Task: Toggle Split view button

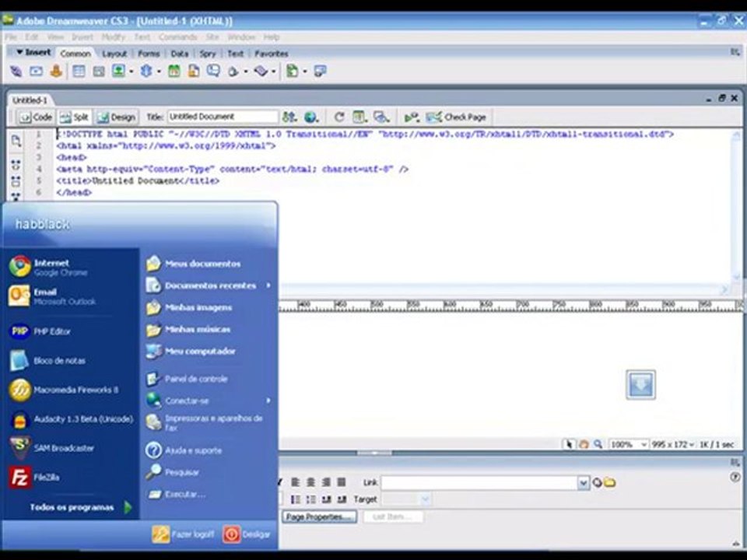Action: click(x=74, y=117)
